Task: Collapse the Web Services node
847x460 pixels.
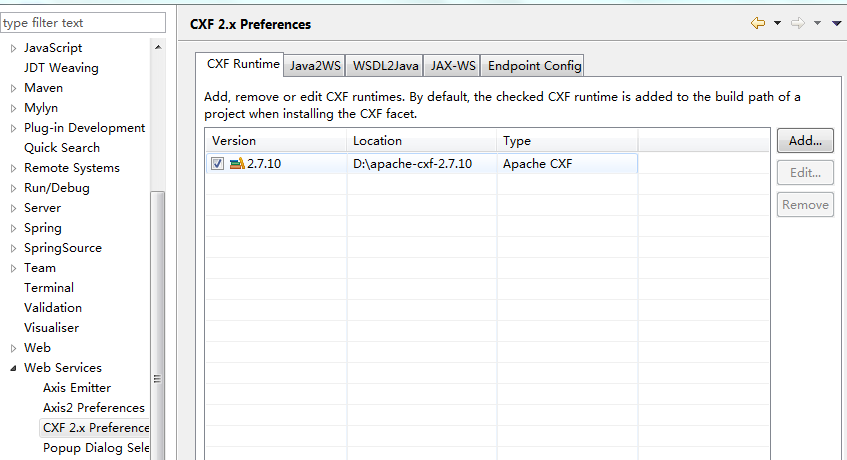Action: point(14,368)
